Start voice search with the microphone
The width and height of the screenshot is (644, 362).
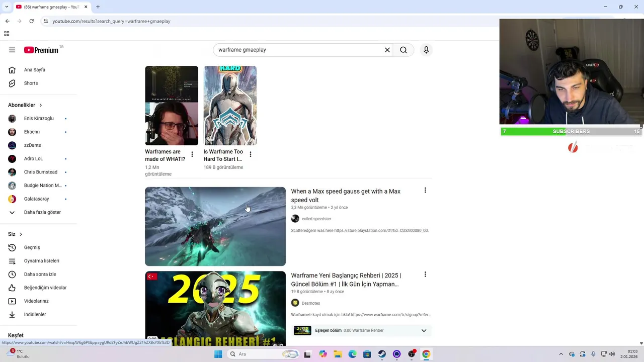click(x=426, y=50)
